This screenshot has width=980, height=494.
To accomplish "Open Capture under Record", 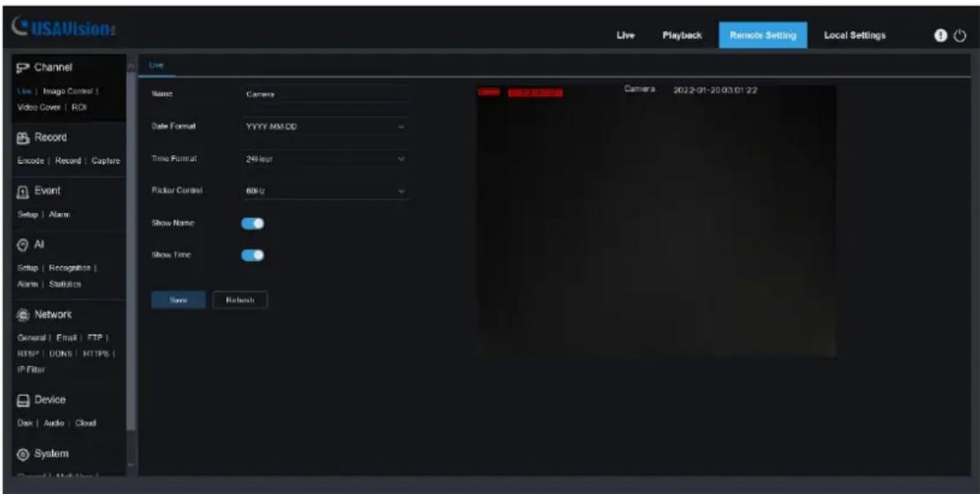I will point(105,161).
